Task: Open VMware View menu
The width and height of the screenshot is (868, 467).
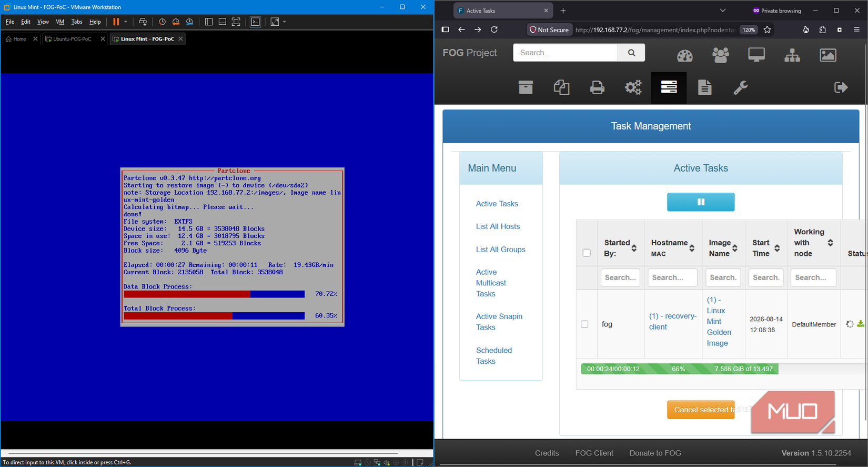Action: coord(43,22)
